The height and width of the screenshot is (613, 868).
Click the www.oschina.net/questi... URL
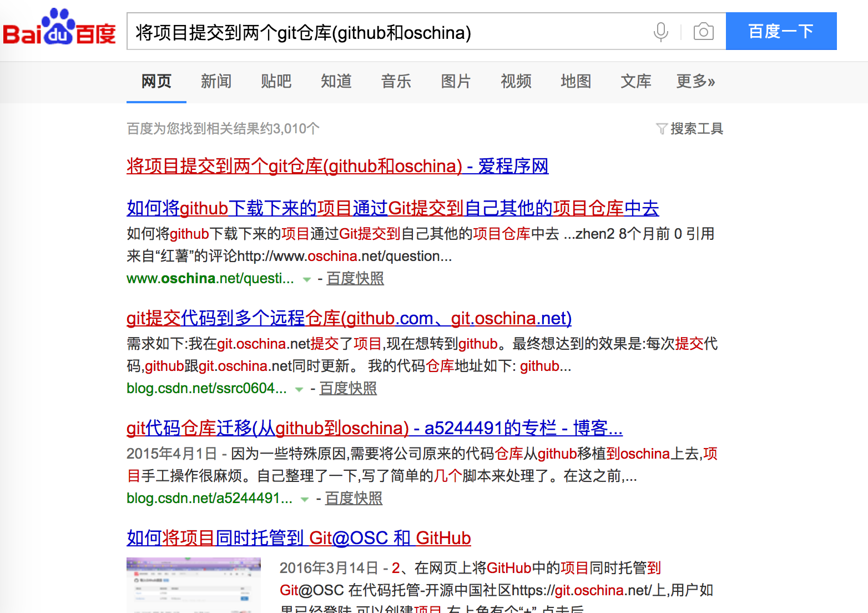[x=210, y=278]
